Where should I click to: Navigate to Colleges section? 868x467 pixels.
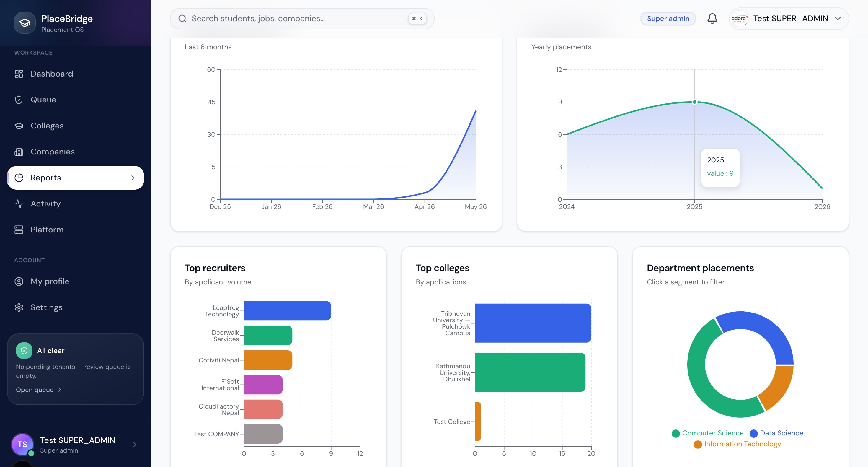pos(76,126)
